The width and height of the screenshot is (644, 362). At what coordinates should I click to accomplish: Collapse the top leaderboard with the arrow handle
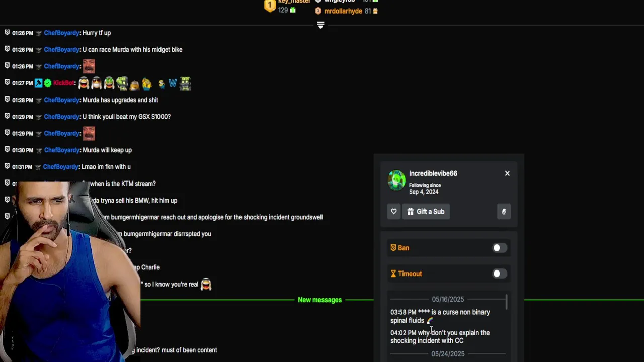320,25
